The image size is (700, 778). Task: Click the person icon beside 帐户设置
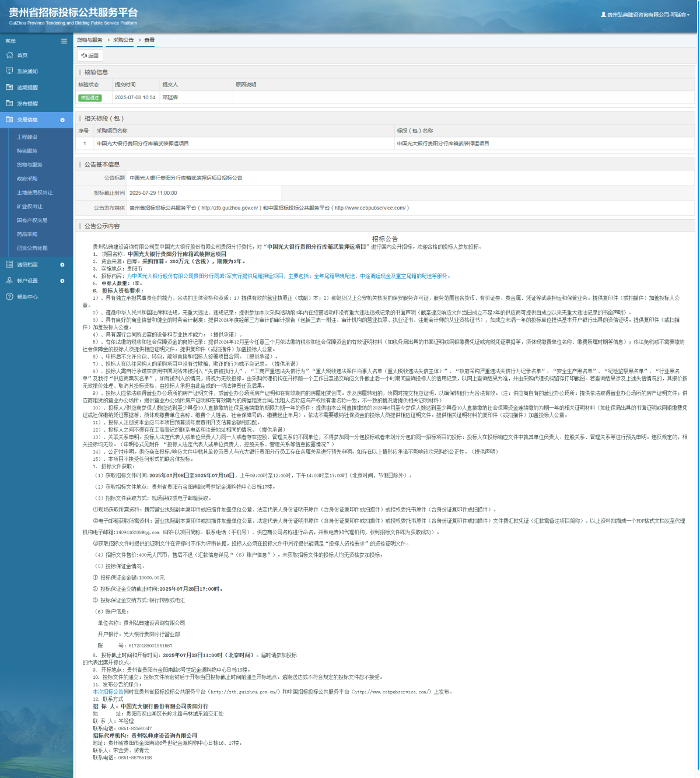coord(9,281)
